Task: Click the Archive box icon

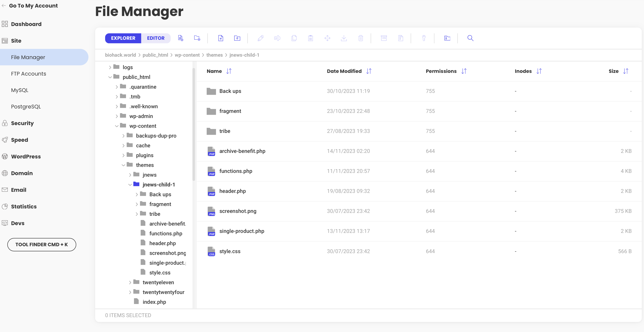Action: pyautogui.click(x=384, y=38)
